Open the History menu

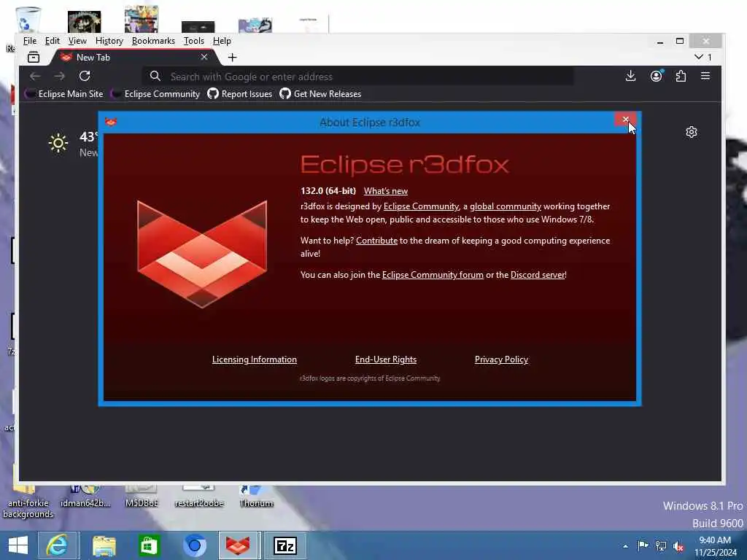click(109, 41)
